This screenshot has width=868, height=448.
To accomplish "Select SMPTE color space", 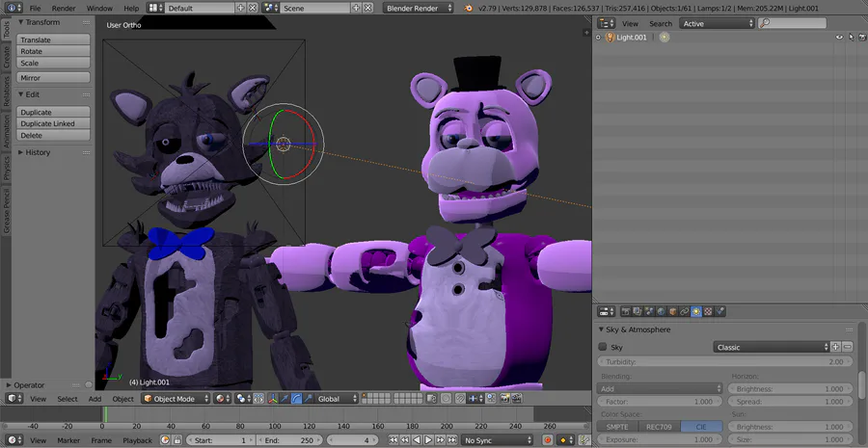I will pyautogui.click(x=617, y=427).
